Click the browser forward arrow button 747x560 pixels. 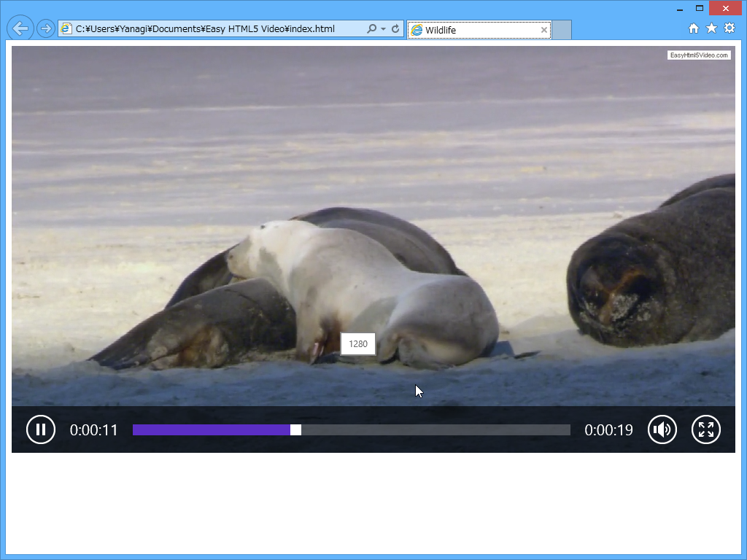point(45,28)
